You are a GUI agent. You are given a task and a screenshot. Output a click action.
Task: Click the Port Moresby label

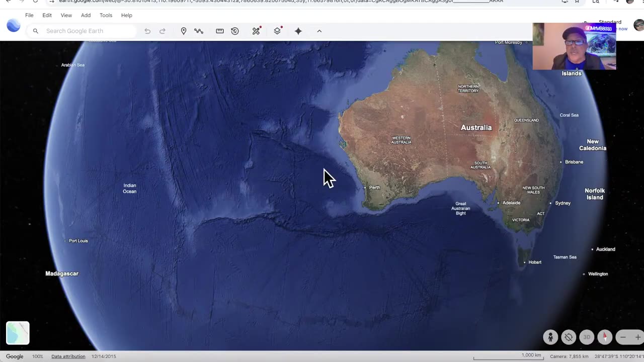tap(509, 42)
